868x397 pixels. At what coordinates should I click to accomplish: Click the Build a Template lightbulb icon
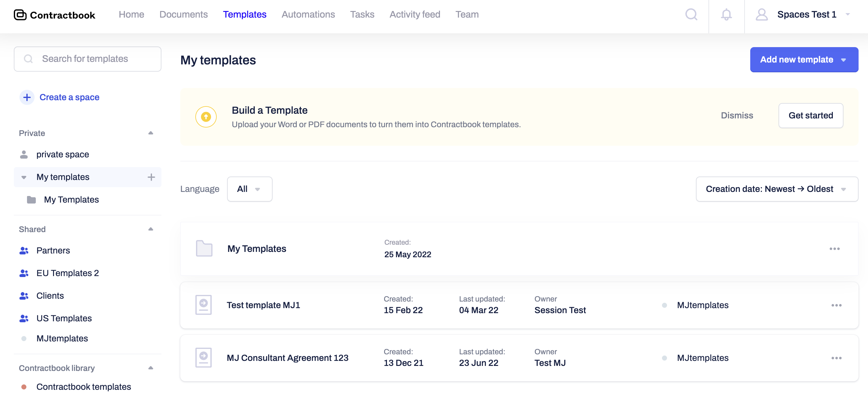point(207,116)
